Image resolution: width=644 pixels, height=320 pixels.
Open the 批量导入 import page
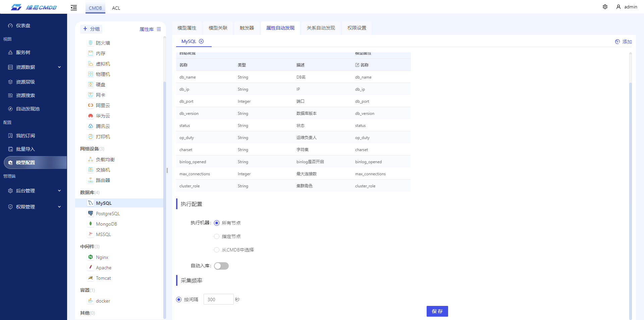(24, 149)
